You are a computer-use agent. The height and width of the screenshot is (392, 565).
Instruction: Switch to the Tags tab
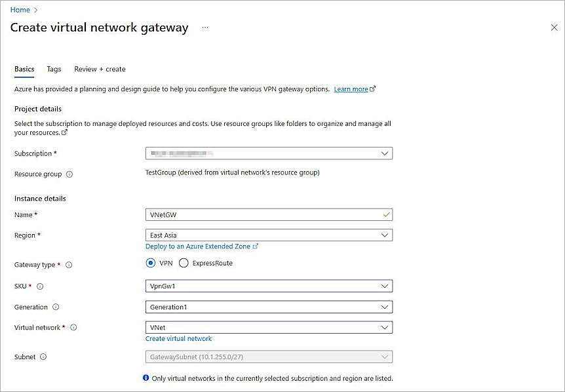coord(54,69)
